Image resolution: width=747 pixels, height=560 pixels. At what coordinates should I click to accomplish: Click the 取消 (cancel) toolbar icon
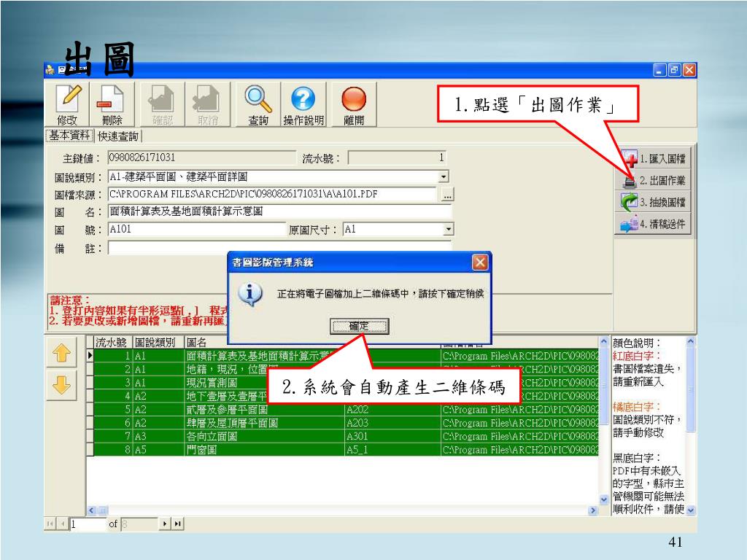[x=208, y=104]
